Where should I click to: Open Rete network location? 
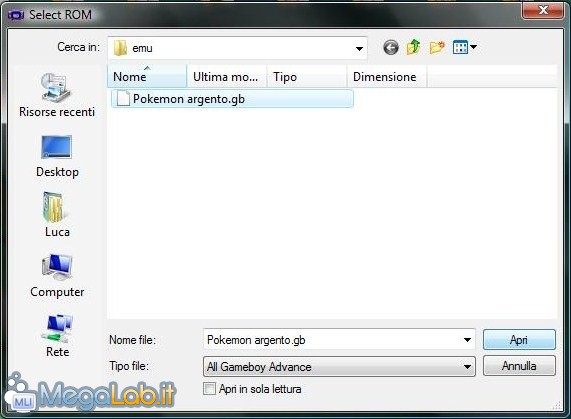[x=58, y=336]
